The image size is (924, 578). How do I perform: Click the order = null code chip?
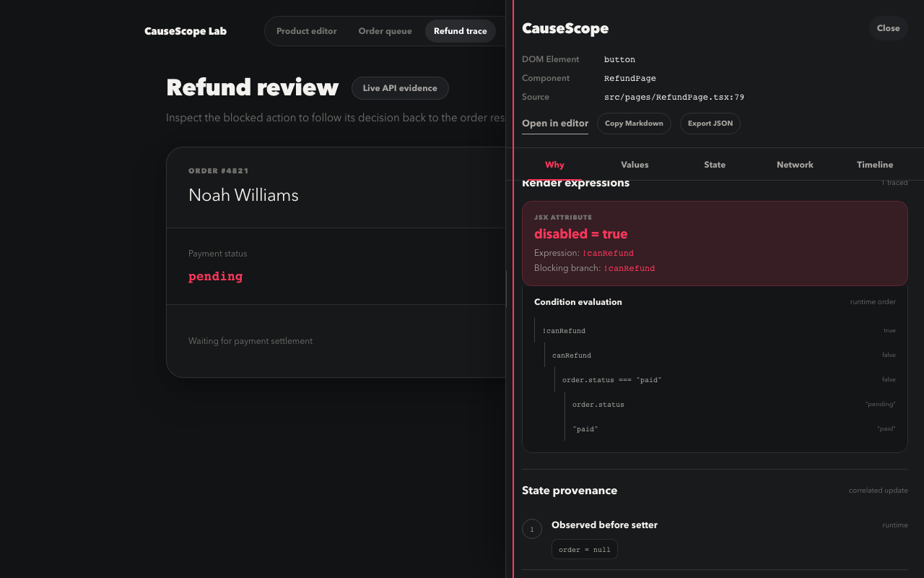tap(585, 549)
